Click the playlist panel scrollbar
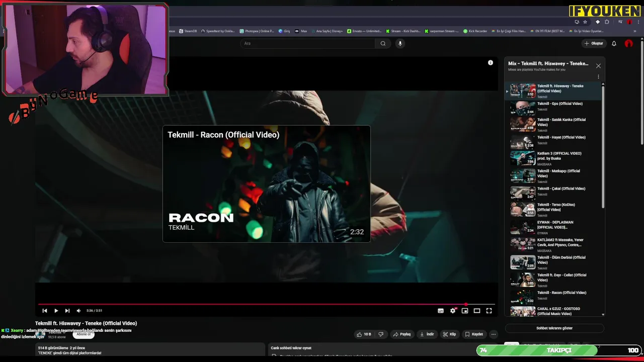 [603, 146]
